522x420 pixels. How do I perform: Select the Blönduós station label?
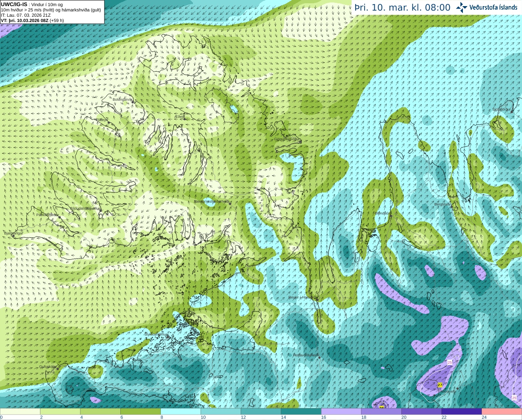[383, 213]
